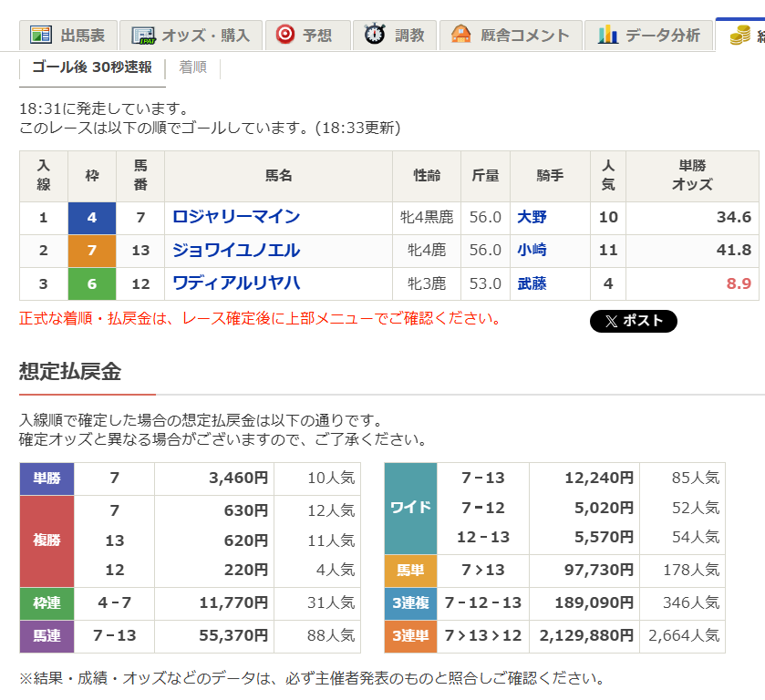Click the 34.6 win odds value

pyautogui.click(x=734, y=217)
